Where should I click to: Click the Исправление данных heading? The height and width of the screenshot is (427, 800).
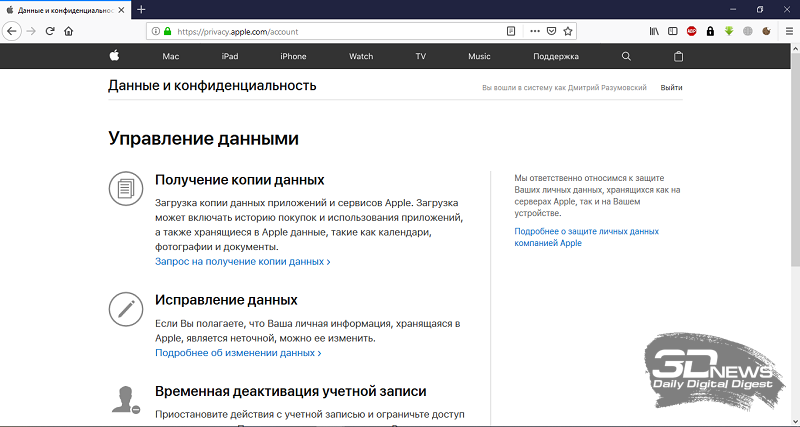tap(226, 299)
